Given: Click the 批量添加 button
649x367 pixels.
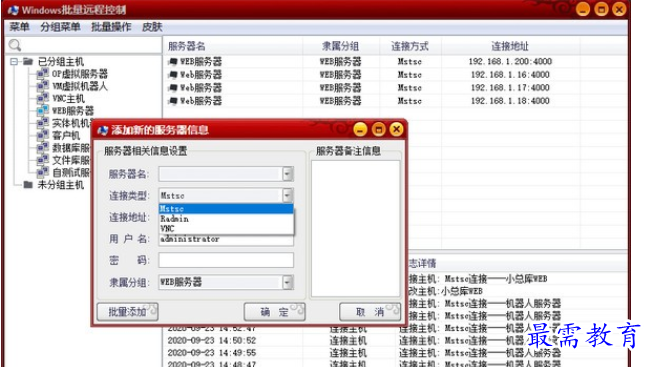Looking at the screenshot, I should pos(127,312).
